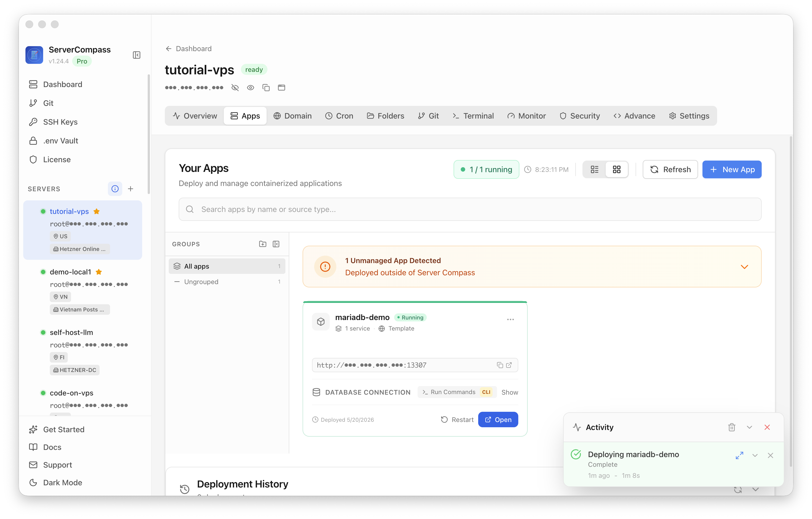The image size is (812, 519).
Task: Switch to Monitor tab
Action: [x=526, y=116]
